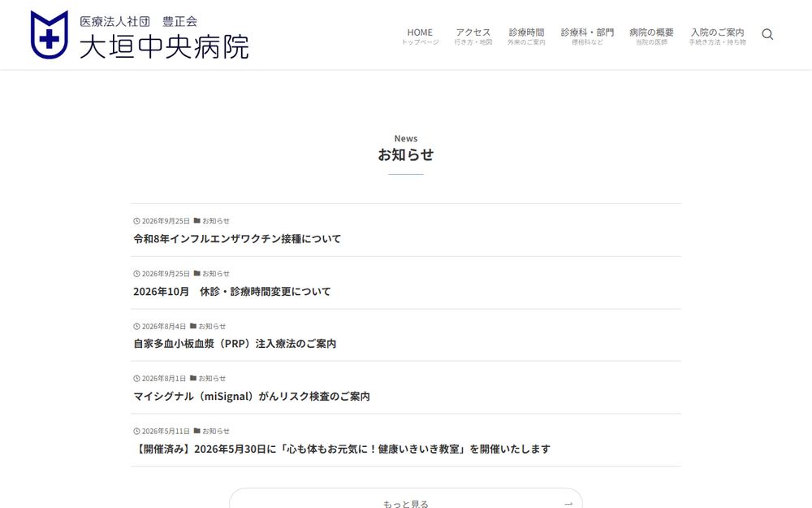This screenshot has width=812, height=508.
Task: Open the 入院のご案内 menu item
Action: (717, 36)
